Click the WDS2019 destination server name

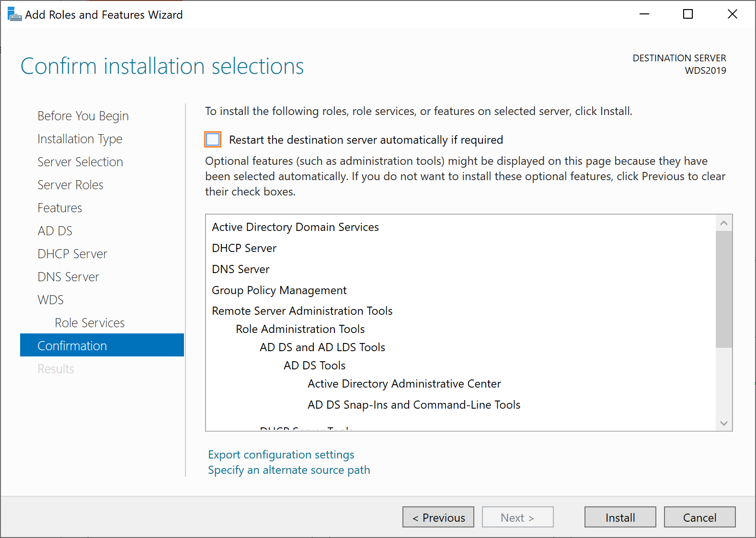[x=705, y=70]
